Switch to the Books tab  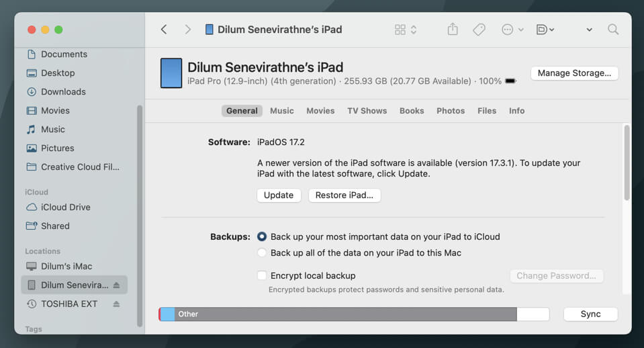click(x=412, y=111)
